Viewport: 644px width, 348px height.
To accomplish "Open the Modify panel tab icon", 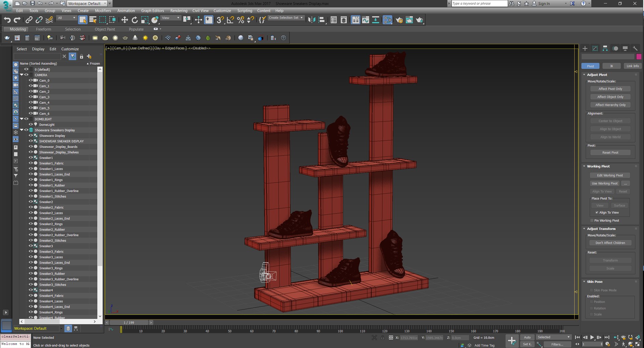I will pyautogui.click(x=595, y=48).
